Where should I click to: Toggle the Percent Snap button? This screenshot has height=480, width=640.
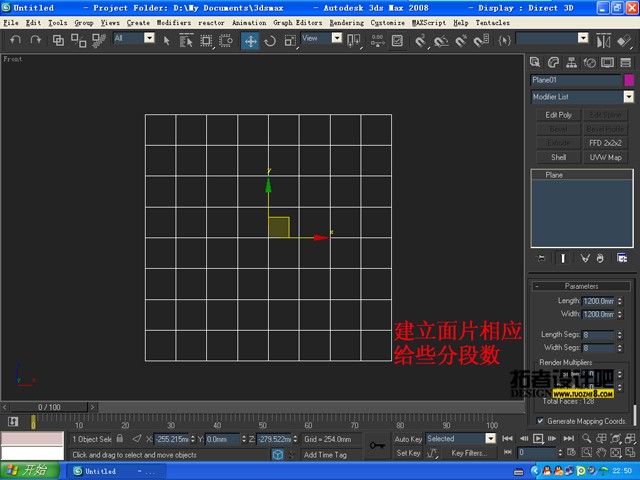pos(461,40)
